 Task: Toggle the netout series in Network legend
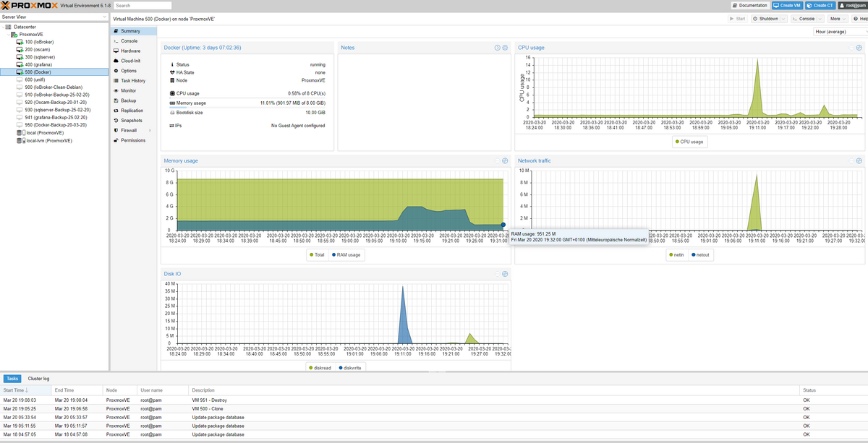click(700, 254)
